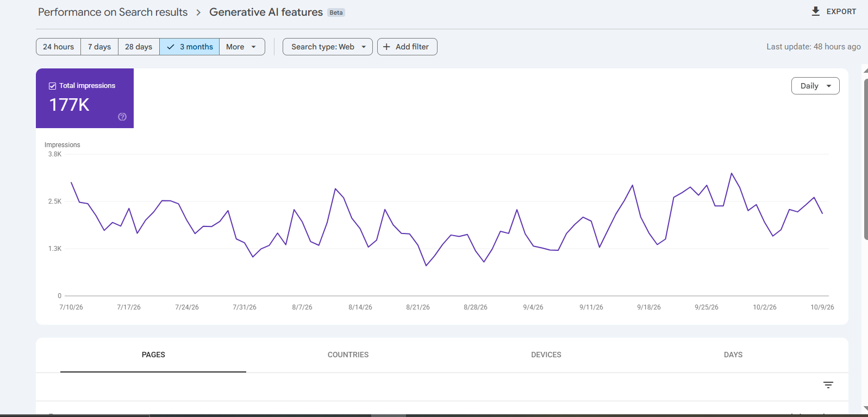
Task: Click the 8/14/26 axis date label
Action: (x=360, y=307)
